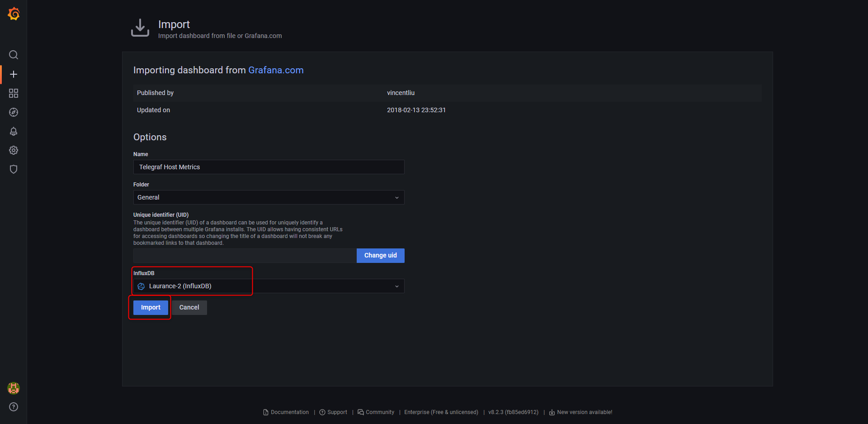Open the Grafana home logo

[x=14, y=14]
